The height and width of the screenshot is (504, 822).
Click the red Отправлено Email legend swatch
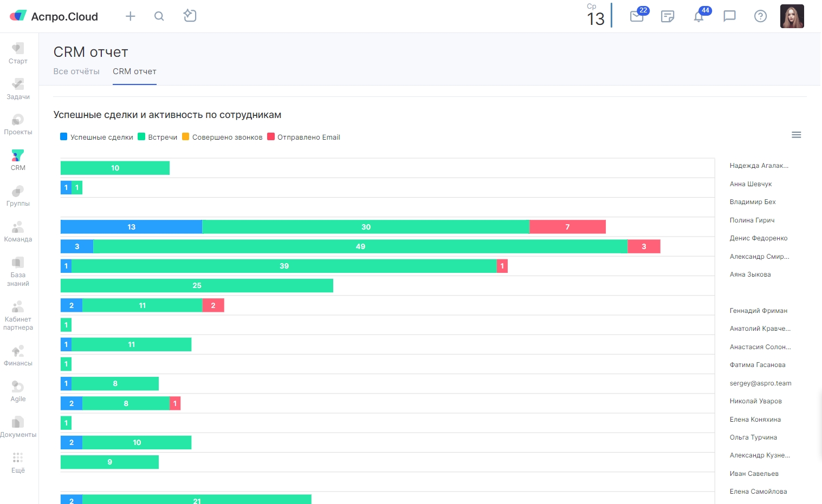click(271, 136)
